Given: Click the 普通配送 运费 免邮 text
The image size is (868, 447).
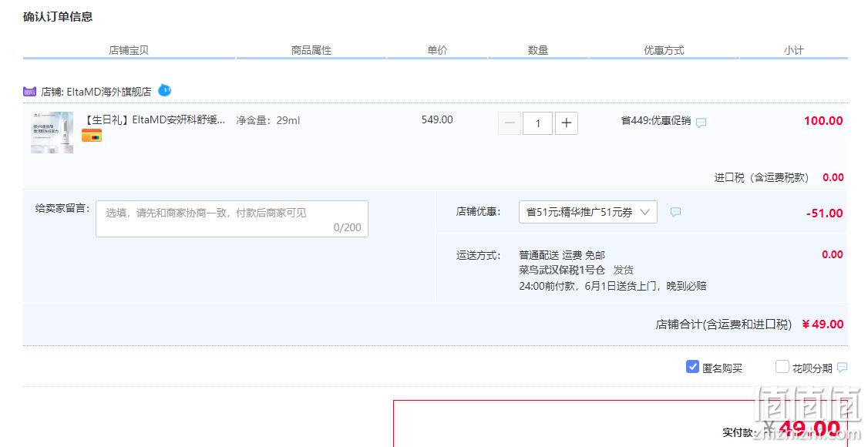Looking at the screenshot, I should click(562, 255).
